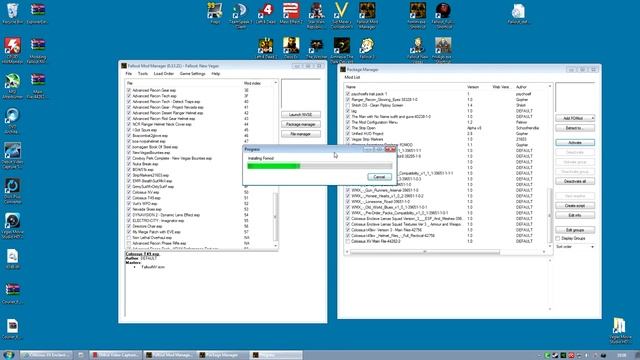Viewport: 640px width, 360px height.
Task: Open the Load Order menu
Action: 164,73
